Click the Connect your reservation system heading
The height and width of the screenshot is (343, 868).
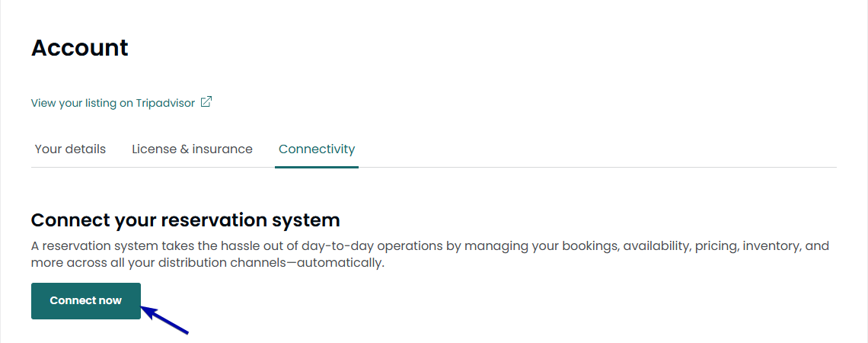point(185,220)
